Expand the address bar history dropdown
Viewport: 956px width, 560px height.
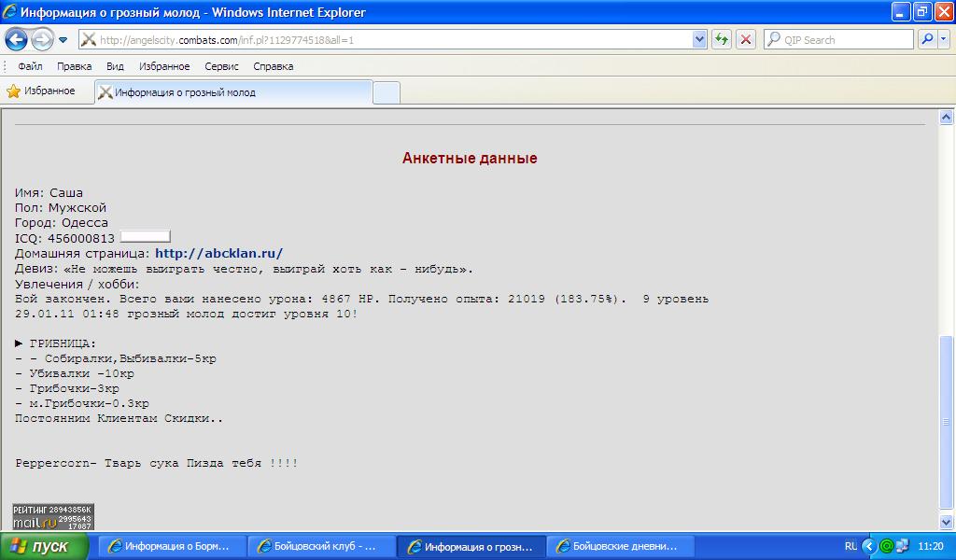(x=699, y=40)
